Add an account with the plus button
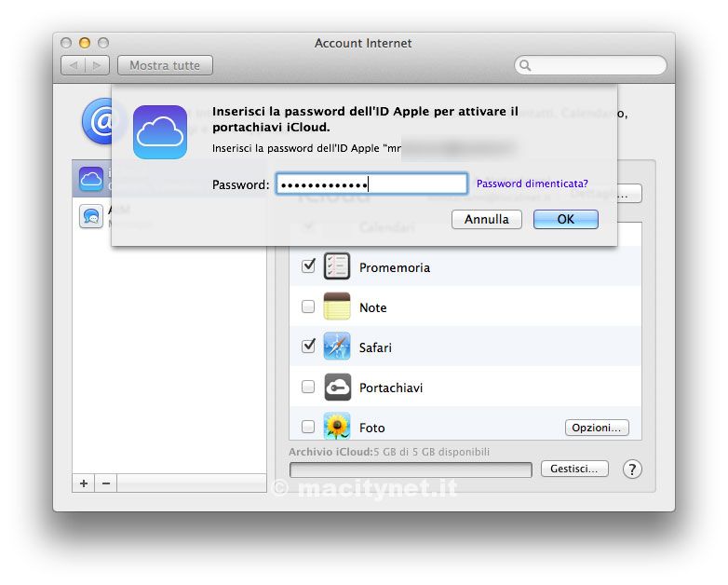Viewport: 728px width, 585px height. pos(84,483)
